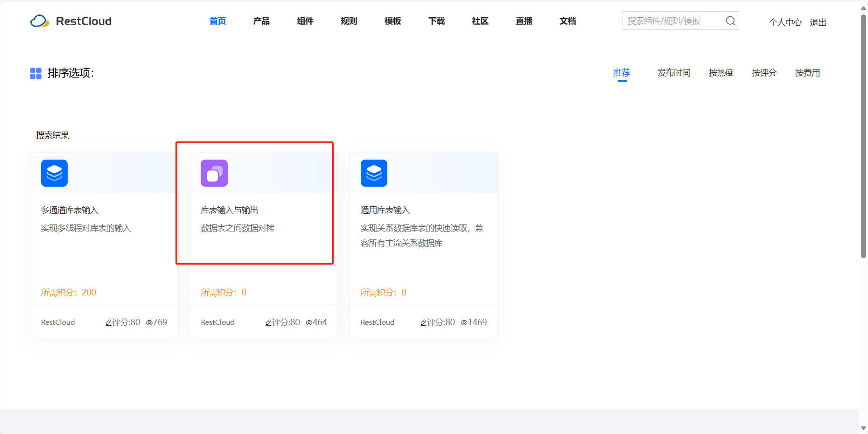Open the 库表输入与输出 card title
Image resolution: width=868 pixels, height=434 pixels.
[x=229, y=210]
